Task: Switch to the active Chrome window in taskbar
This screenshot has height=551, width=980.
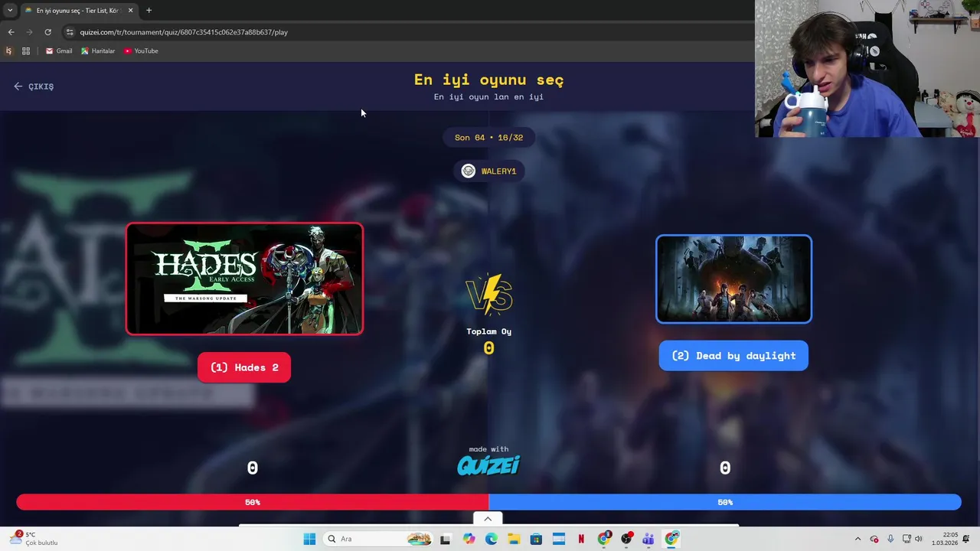Action: [x=671, y=539]
